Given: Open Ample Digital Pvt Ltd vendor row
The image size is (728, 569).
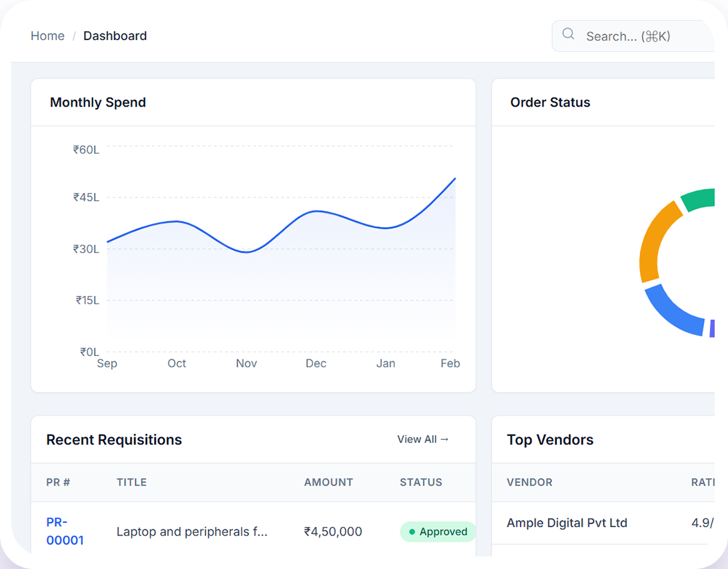Looking at the screenshot, I should pos(567,523).
